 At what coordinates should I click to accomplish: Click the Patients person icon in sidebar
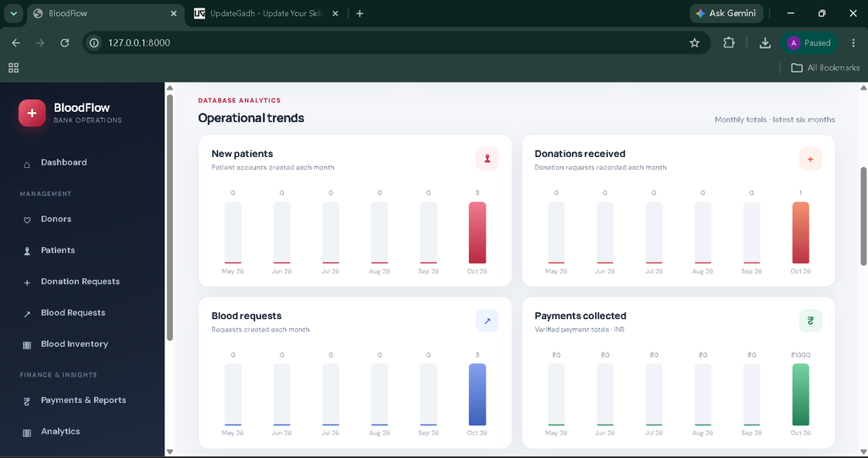click(x=26, y=251)
